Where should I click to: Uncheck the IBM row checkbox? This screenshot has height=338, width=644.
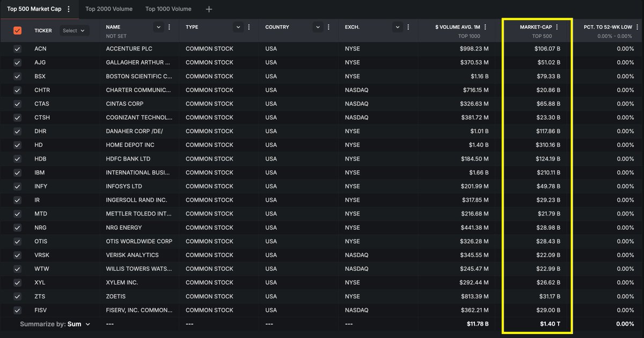tap(17, 172)
